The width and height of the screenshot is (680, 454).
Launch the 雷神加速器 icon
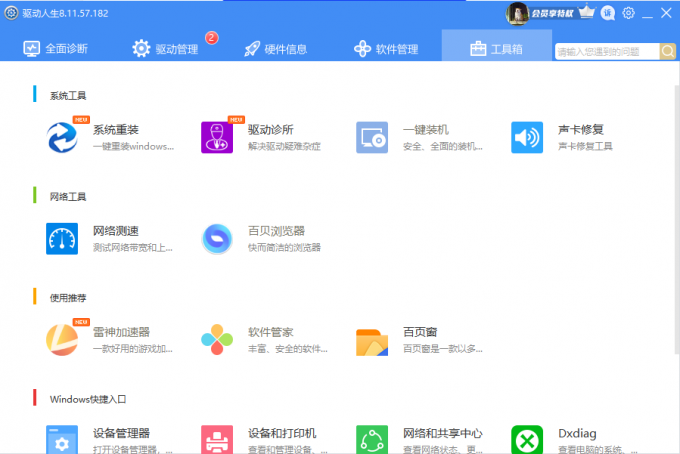coord(62,340)
